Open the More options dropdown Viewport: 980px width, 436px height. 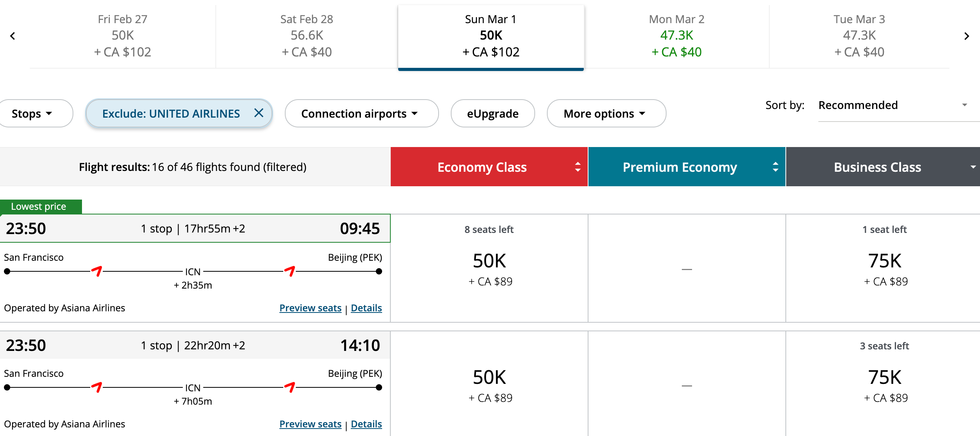[x=606, y=114]
